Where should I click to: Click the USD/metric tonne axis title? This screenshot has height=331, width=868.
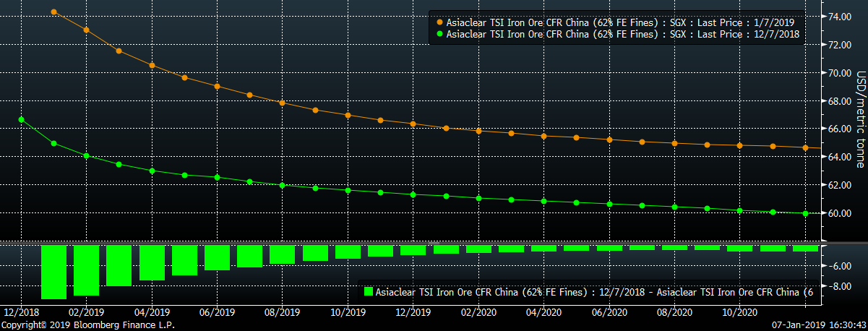tap(860, 119)
